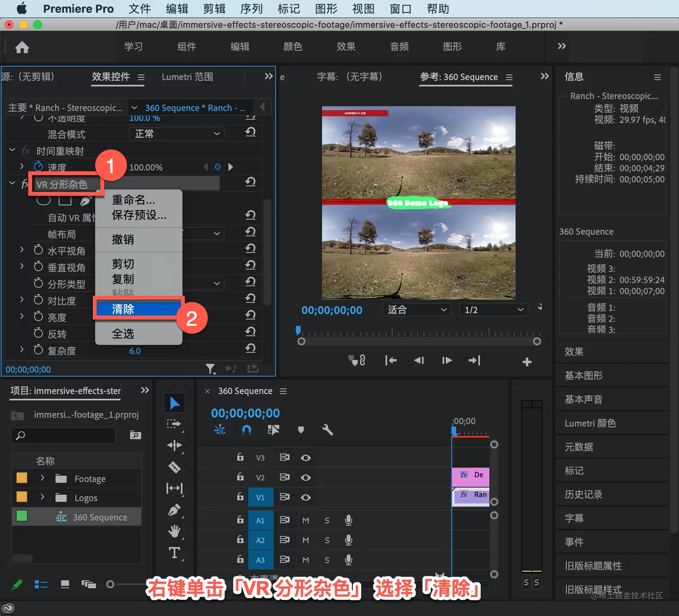Toggle Linked Selection in timeline
Screen dimensions: 679x616
tap(273, 430)
